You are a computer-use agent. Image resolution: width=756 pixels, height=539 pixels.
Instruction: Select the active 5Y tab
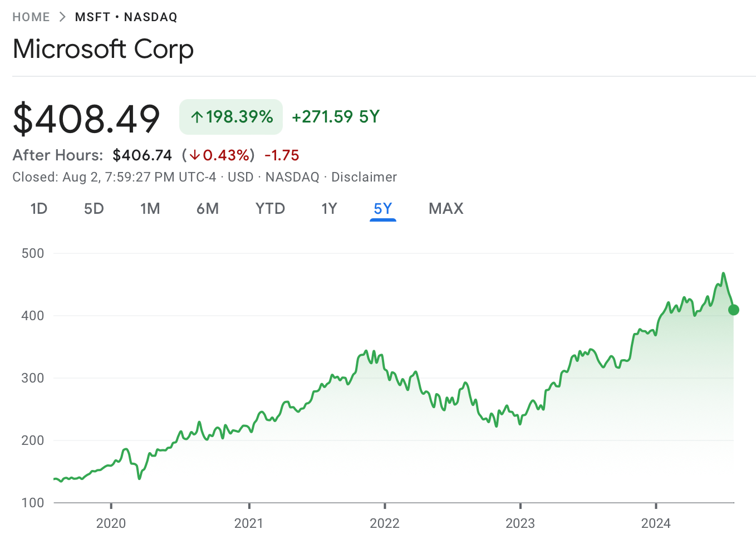tap(383, 209)
